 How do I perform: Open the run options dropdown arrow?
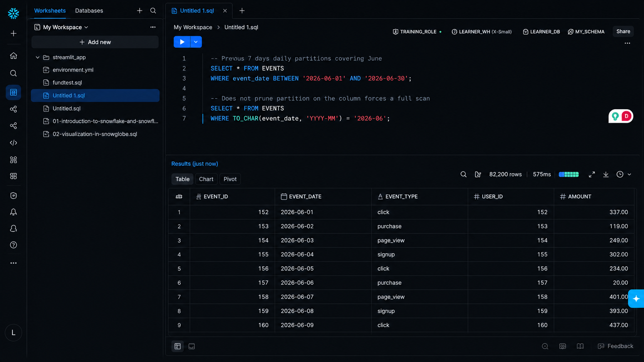(x=196, y=42)
